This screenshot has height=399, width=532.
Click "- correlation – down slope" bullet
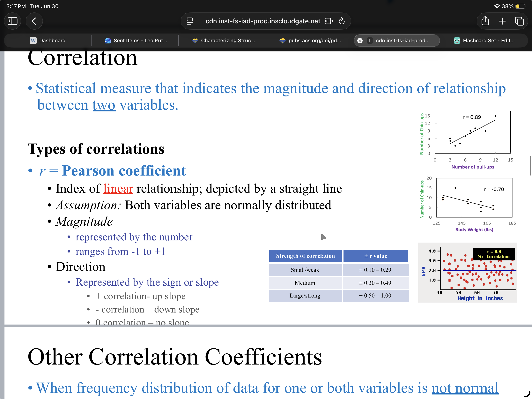pos(147,309)
